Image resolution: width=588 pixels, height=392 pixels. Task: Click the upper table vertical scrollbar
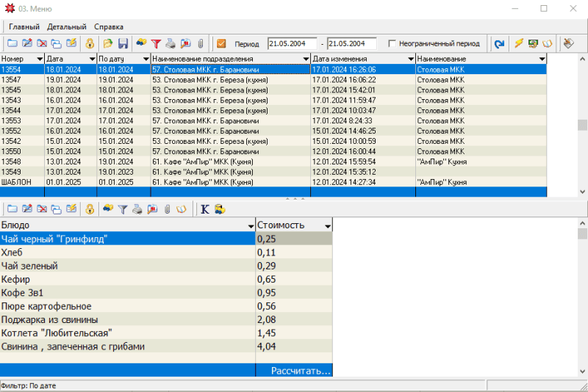[x=582, y=125]
